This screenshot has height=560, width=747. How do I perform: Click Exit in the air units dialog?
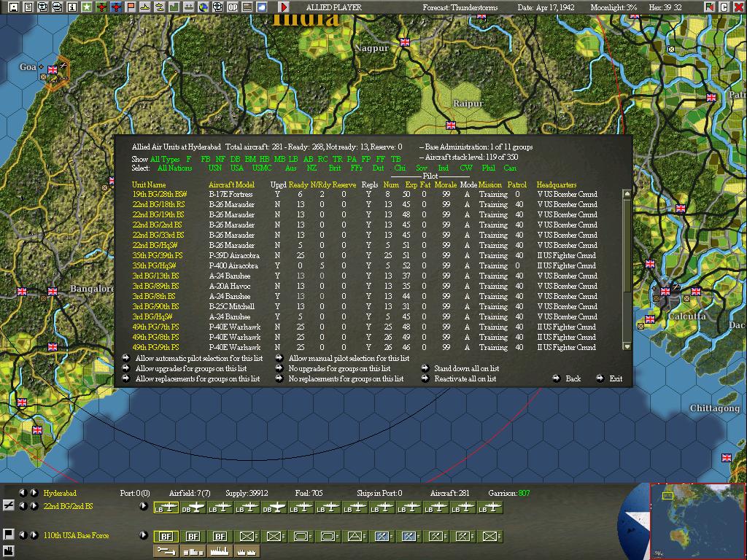(616, 378)
